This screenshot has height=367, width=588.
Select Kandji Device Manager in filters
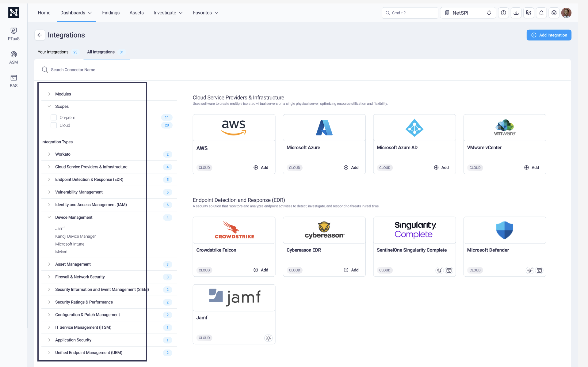(75, 236)
